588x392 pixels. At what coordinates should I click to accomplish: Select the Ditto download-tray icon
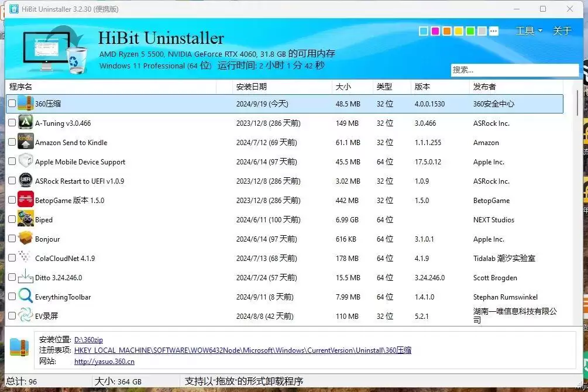(x=25, y=277)
